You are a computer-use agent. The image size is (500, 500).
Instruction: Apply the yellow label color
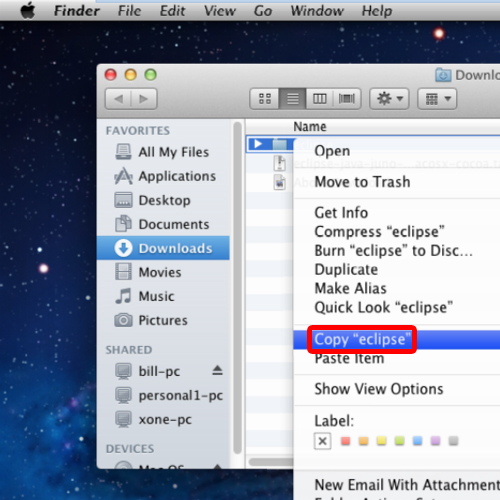tap(382, 441)
